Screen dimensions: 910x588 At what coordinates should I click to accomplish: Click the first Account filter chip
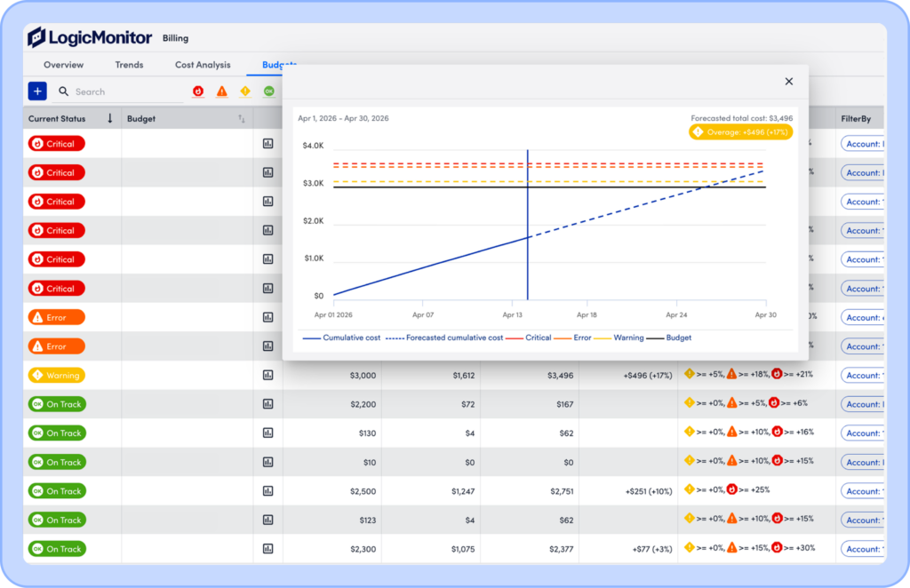pos(862,144)
